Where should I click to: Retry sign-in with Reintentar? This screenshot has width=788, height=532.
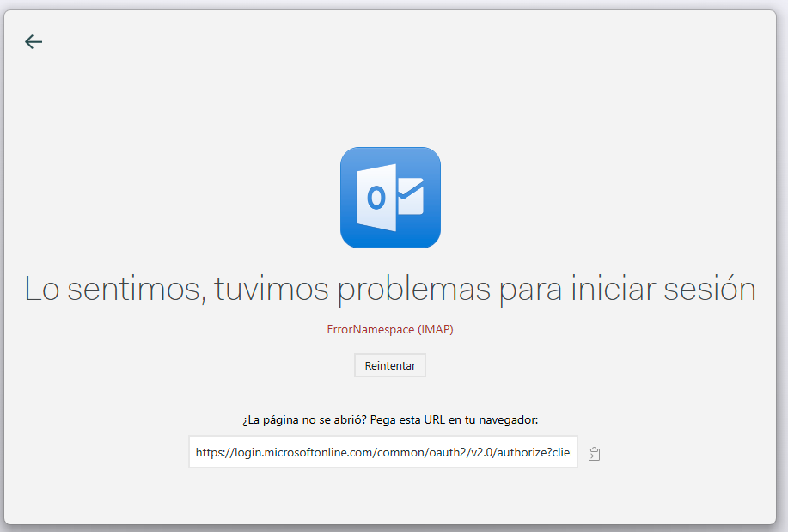click(x=390, y=365)
